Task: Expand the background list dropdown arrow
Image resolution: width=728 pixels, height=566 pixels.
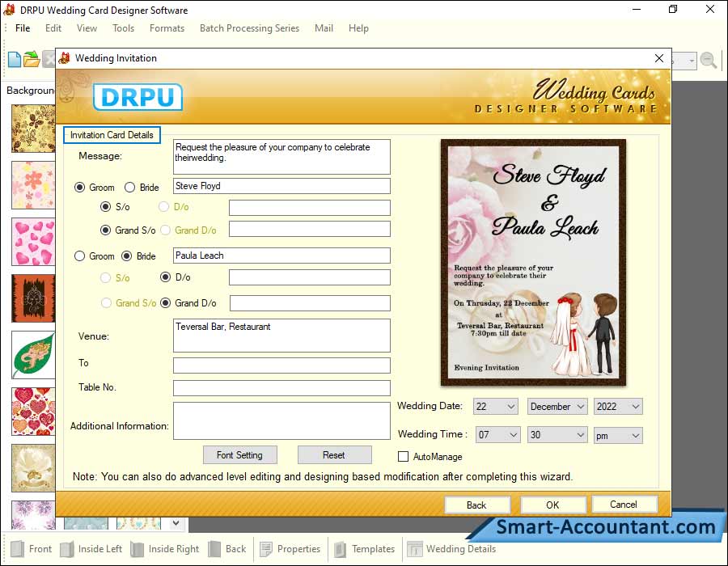Action: (176, 523)
